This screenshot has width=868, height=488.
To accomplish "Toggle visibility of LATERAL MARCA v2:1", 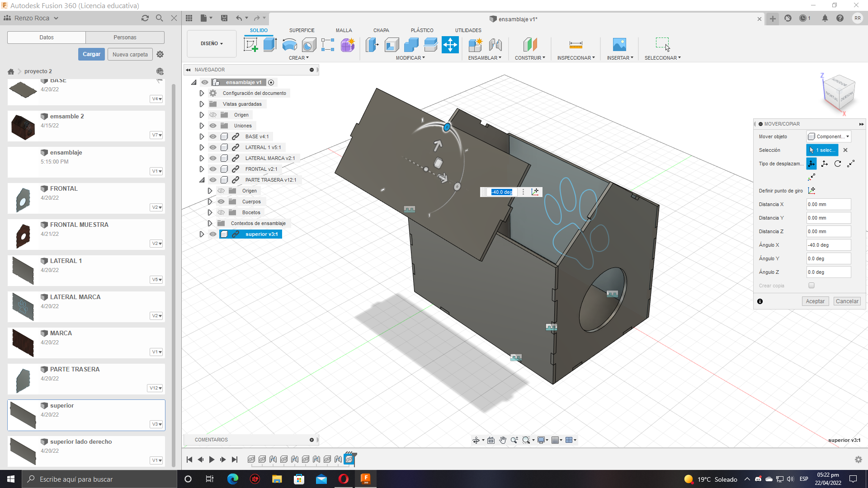I will tap(213, 158).
